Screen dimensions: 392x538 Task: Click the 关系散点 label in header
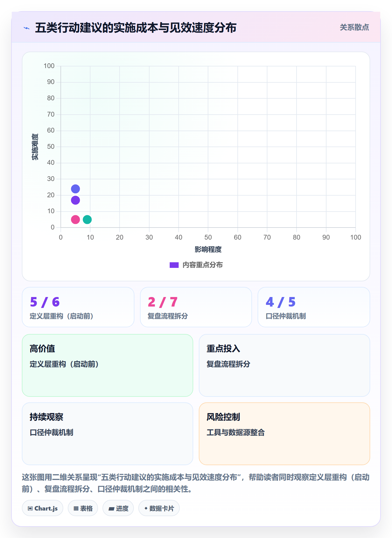(x=354, y=27)
